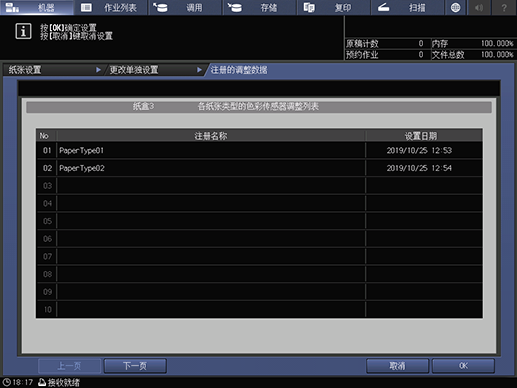Viewport: 517px width, 388px height.
Task: Open the 调用 tab
Action: coord(185,7)
